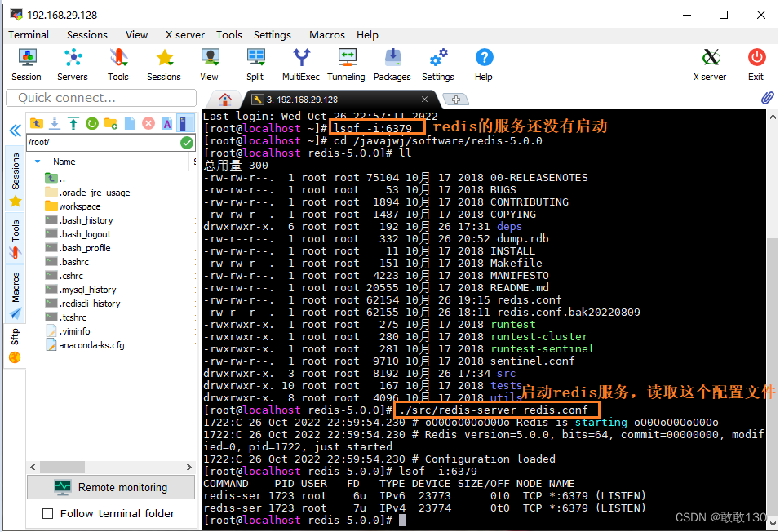Click the letter A icon in SFTP toolbar
The image size is (780, 532).
167,123
